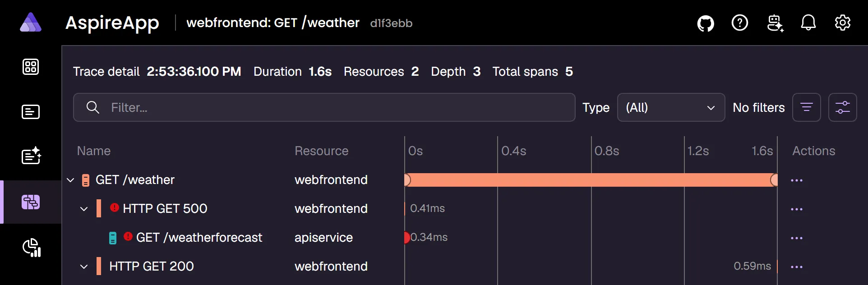
Task: Open view options sliders button
Action: (x=843, y=107)
